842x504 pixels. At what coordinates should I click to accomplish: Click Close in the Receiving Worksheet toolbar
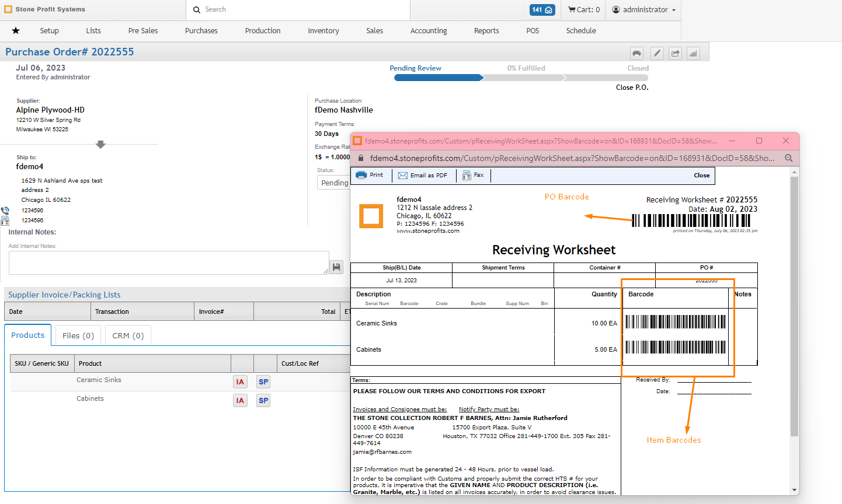point(702,175)
